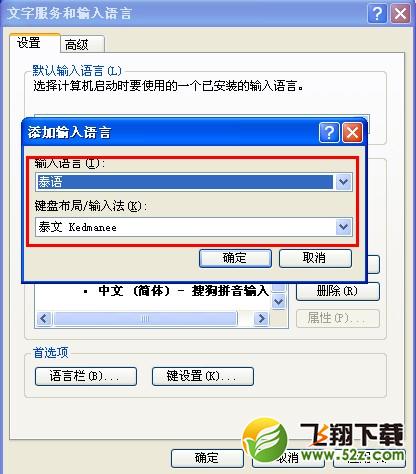The image size is (416, 474).
Task: Click the help icon in 添加输入语言 dialog
Action: click(329, 133)
